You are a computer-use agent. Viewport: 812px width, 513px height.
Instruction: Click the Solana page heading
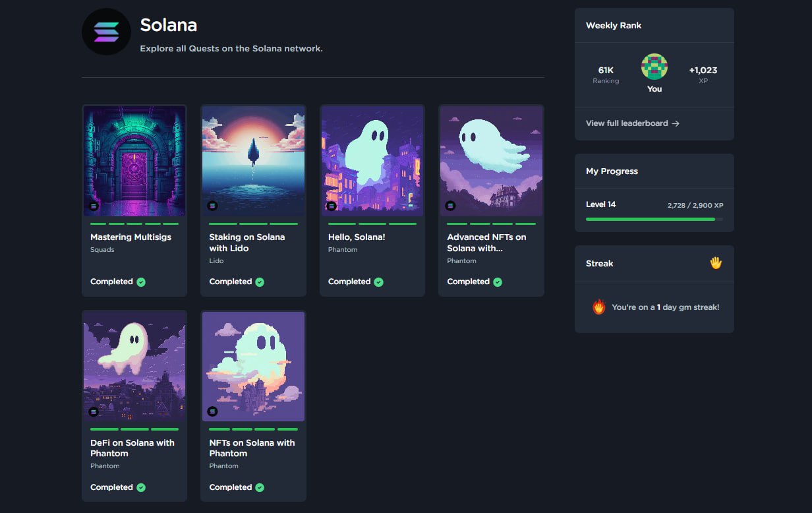coord(169,25)
